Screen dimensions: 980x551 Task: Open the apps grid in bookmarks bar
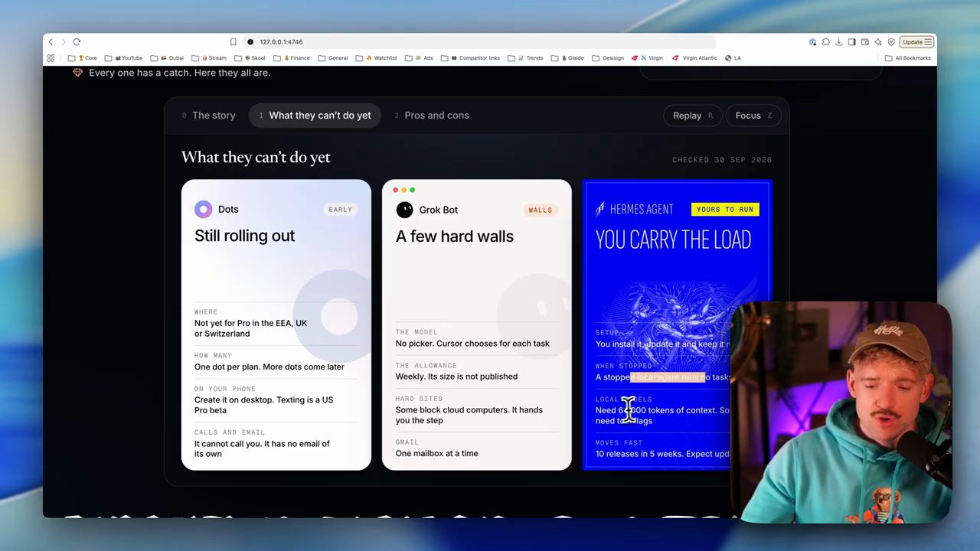[x=51, y=58]
